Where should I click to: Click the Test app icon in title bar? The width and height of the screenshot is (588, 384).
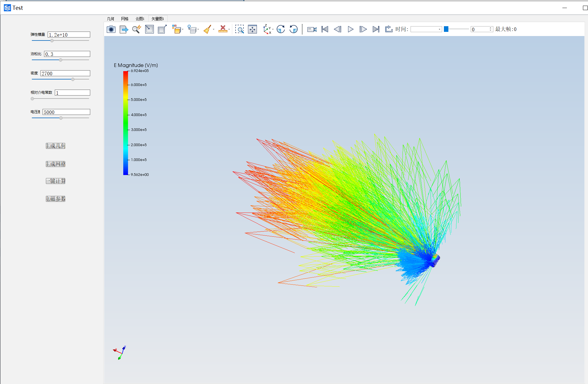pyautogui.click(x=7, y=8)
